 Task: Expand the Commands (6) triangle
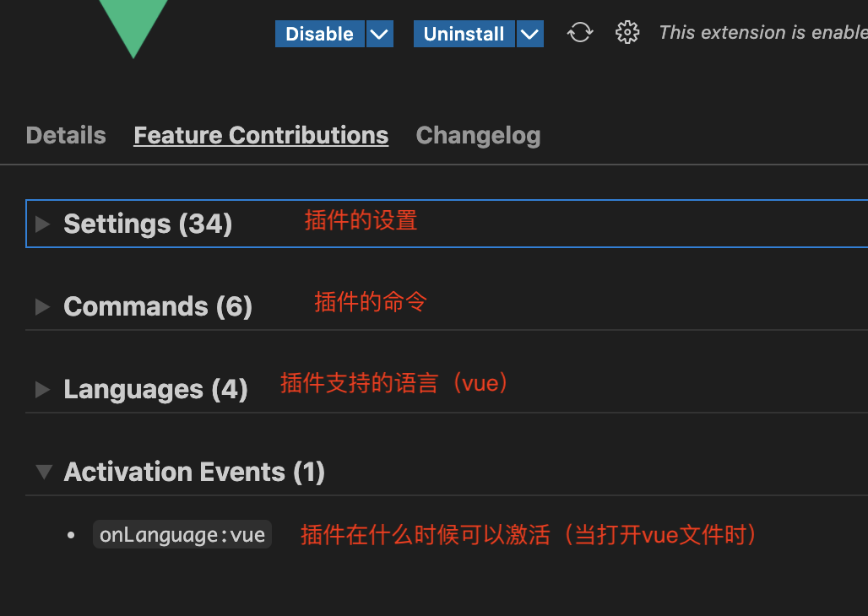pos(42,306)
